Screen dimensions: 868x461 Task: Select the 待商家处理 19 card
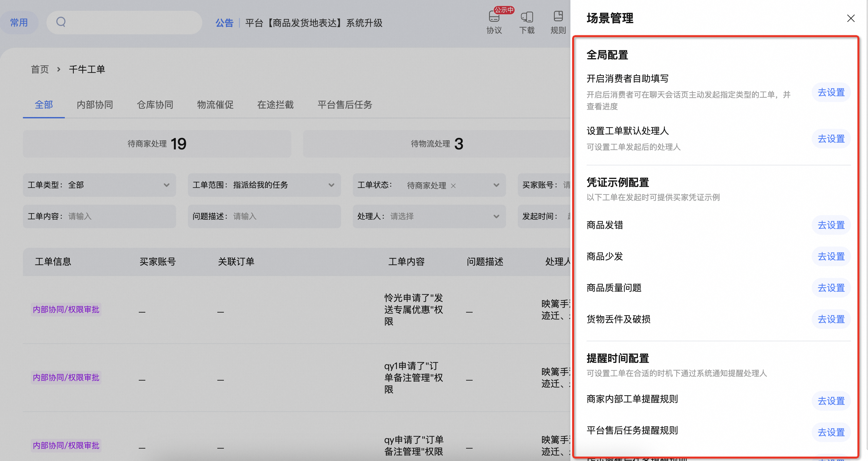pos(157,144)
